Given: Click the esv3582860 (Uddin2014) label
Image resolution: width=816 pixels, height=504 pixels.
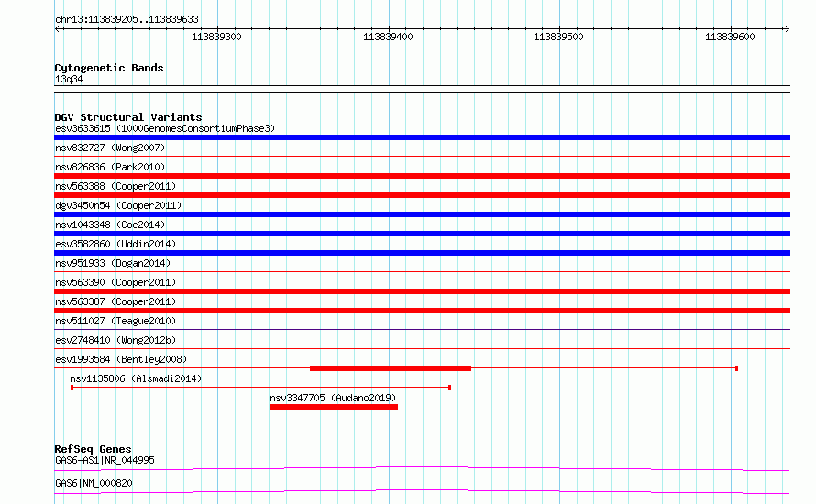Looking at the screenshot, I should click(x=116, y=244).
